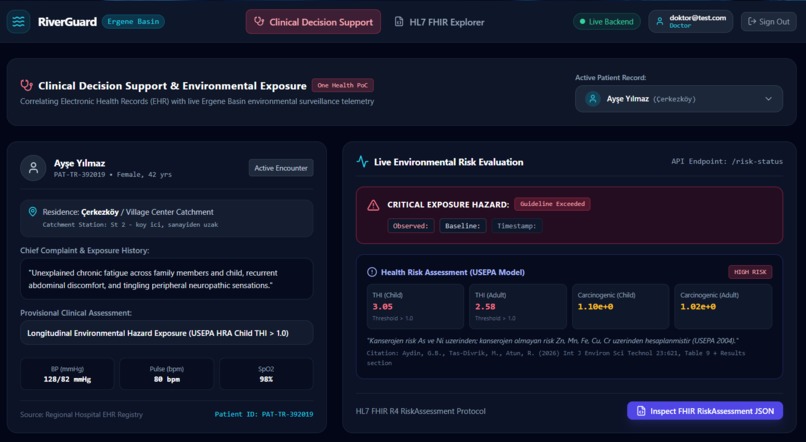This screenshot has width=806, height=442.
Task: Click the JSON file icon in Inspect FHIR button
Action: (x=641, y=411)
